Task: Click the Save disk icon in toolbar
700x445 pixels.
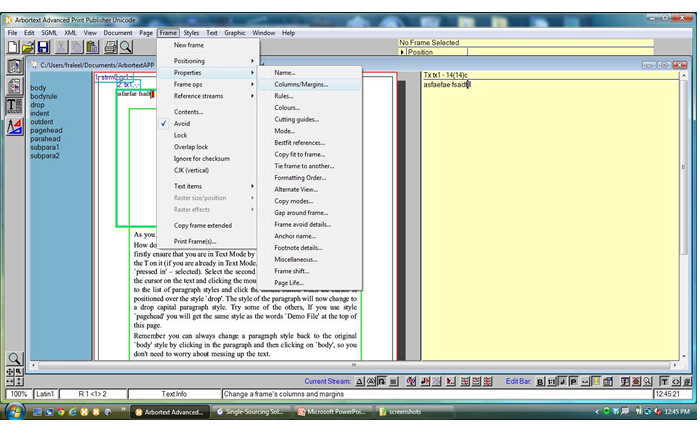Action: 43,47
